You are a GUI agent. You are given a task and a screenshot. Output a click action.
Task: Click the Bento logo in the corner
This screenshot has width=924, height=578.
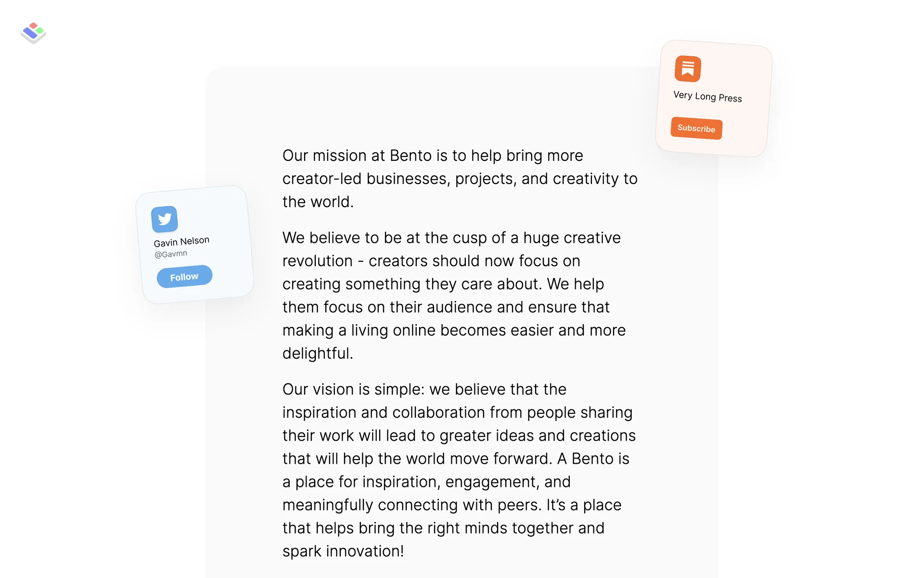click(x=33, y=32)
